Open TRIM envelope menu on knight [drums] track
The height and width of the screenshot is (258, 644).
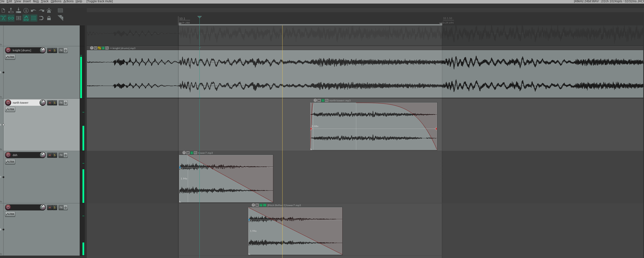10,57
